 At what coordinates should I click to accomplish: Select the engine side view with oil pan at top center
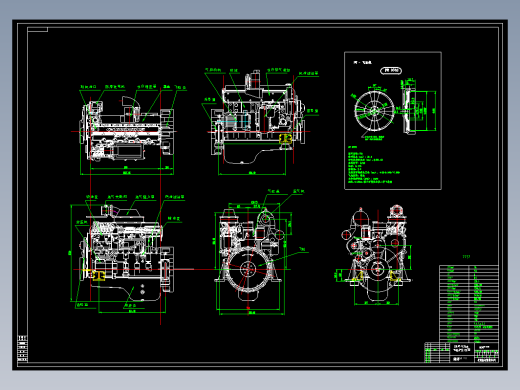point(258,117)
